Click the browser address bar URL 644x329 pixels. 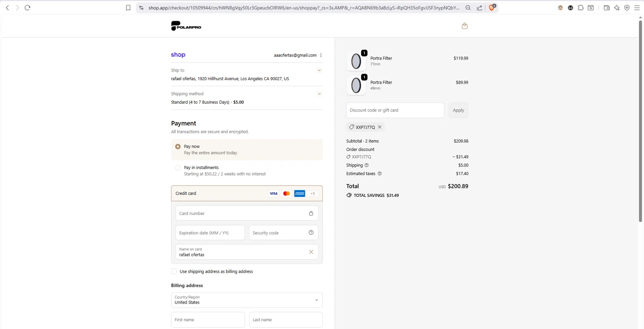click(304, 8)
